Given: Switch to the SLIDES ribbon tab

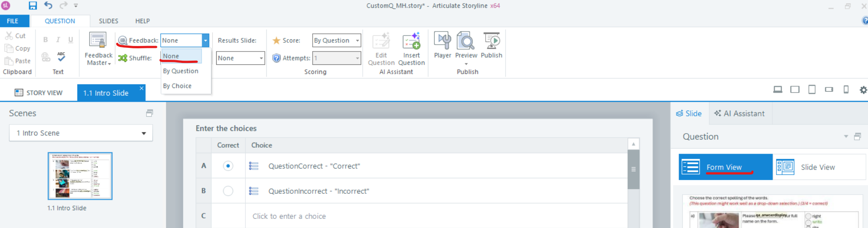Looking at the screenshot, I should [108, 21].
